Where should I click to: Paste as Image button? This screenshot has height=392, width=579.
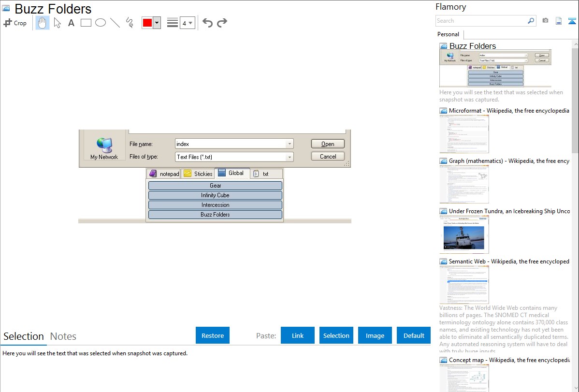(375, 335)
